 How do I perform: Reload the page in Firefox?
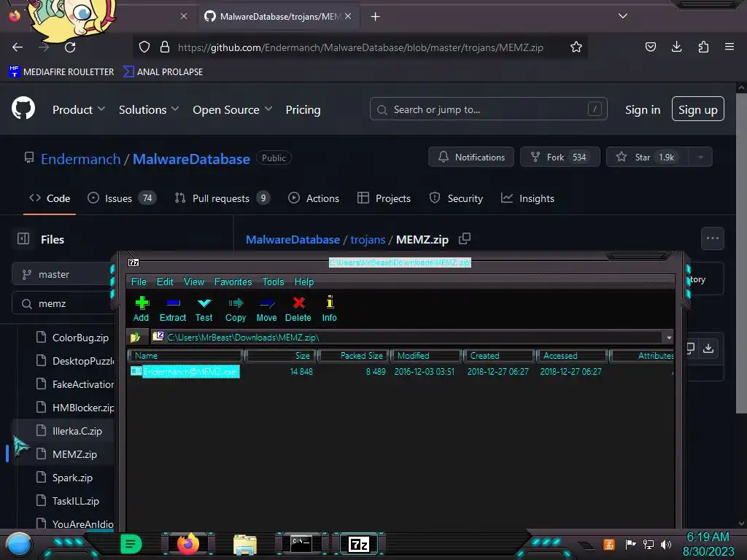pyautogui.click(x=70, y=47)
